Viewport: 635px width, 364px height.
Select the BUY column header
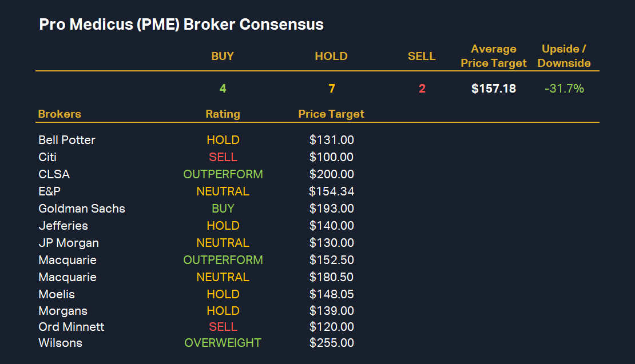[223, 56]
